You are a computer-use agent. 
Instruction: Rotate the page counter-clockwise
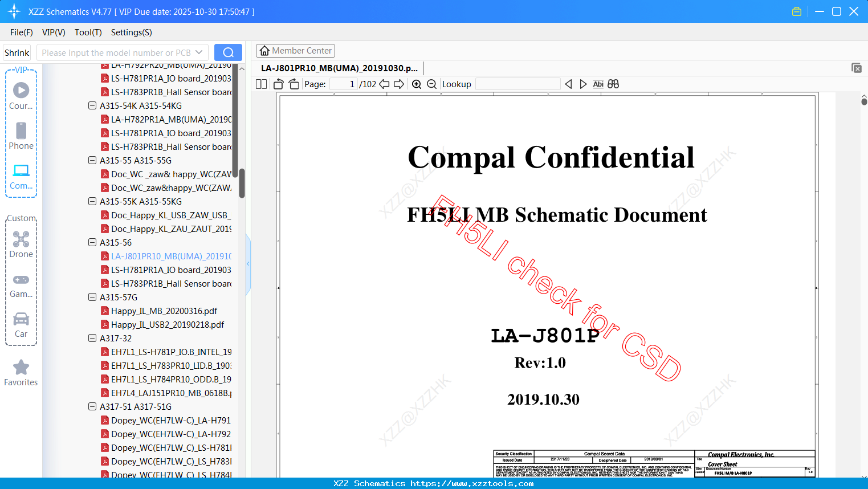pyautogui.click(x=278, y=84)
